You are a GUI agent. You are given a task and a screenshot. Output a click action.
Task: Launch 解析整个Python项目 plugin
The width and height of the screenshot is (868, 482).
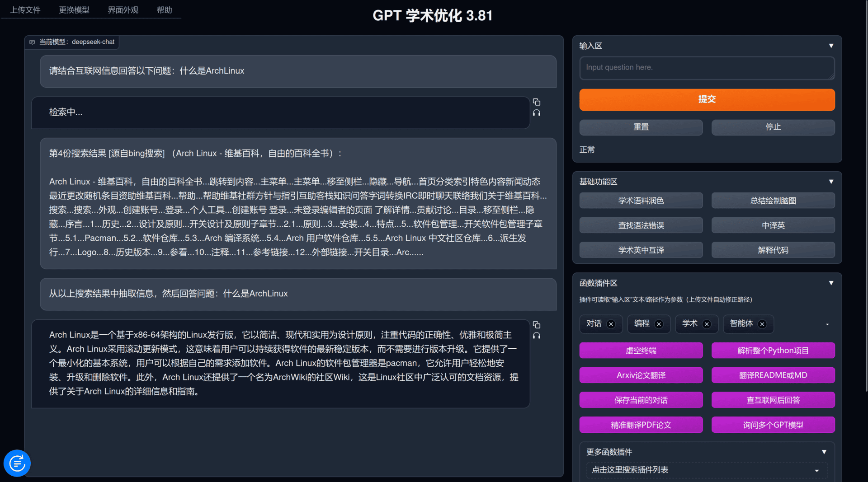click(x=773, y=351)
